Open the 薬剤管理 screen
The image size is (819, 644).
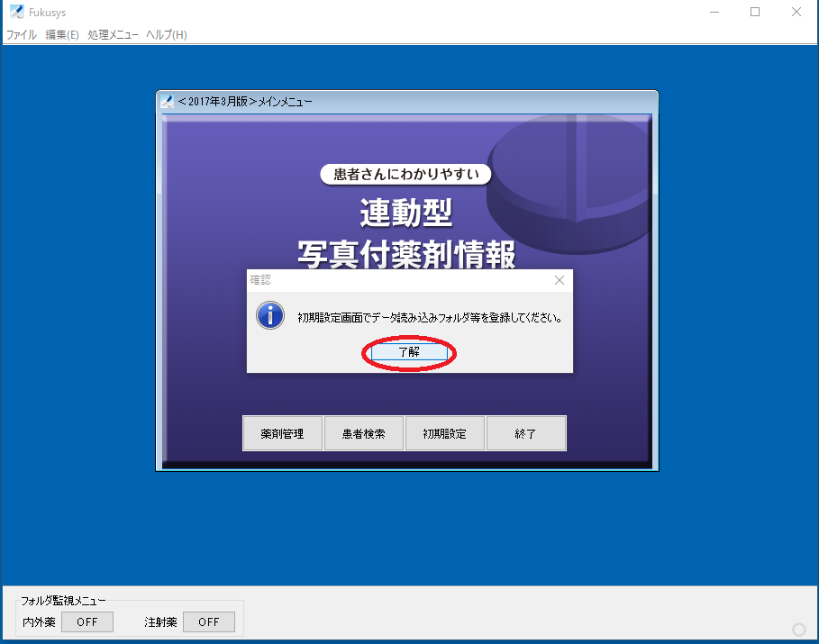coord(282,433)
